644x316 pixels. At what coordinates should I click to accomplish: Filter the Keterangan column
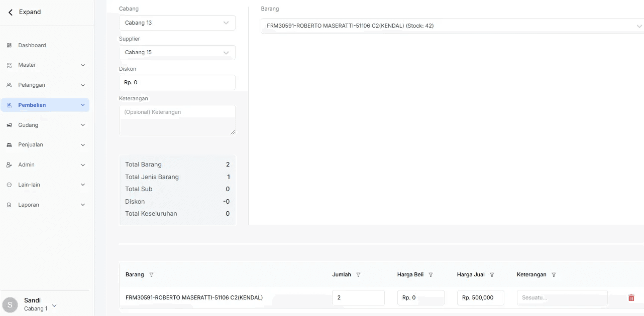pyautogui.click(x=554, y=275)
